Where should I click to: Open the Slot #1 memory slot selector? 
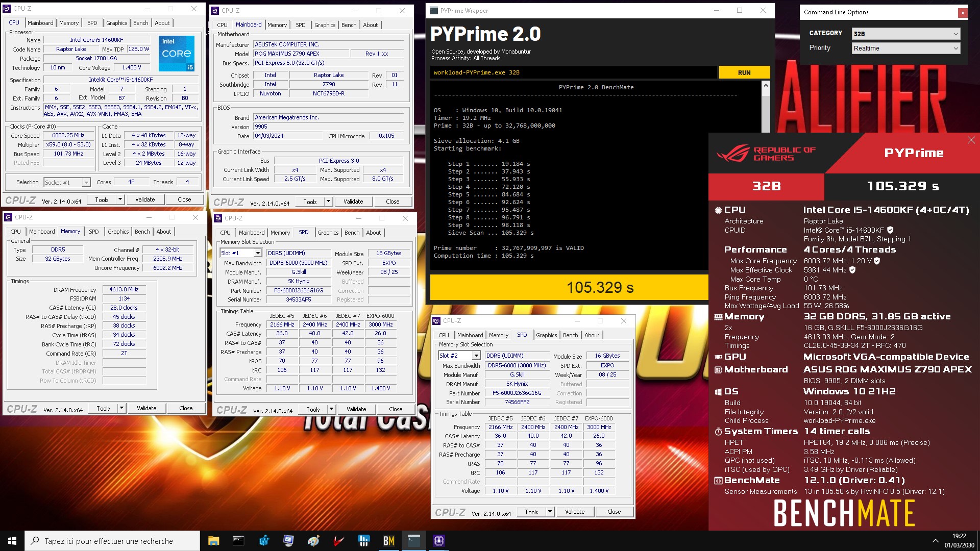(241, 253)
